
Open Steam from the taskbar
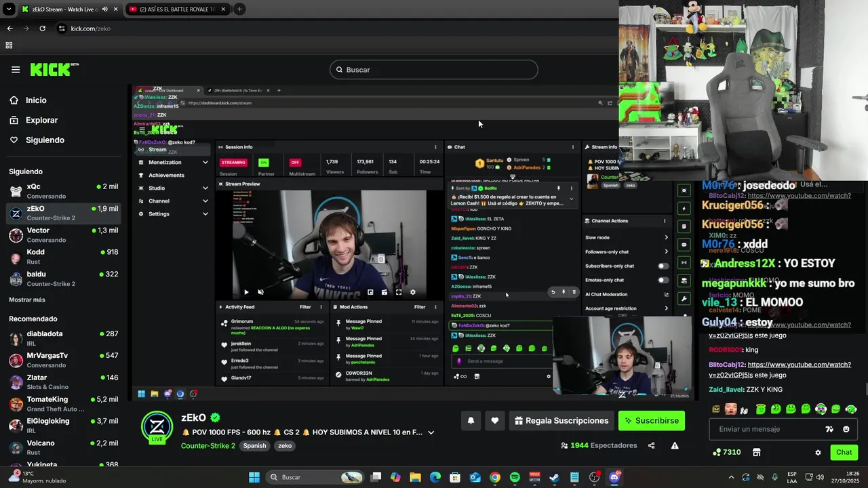click(554, 477)
